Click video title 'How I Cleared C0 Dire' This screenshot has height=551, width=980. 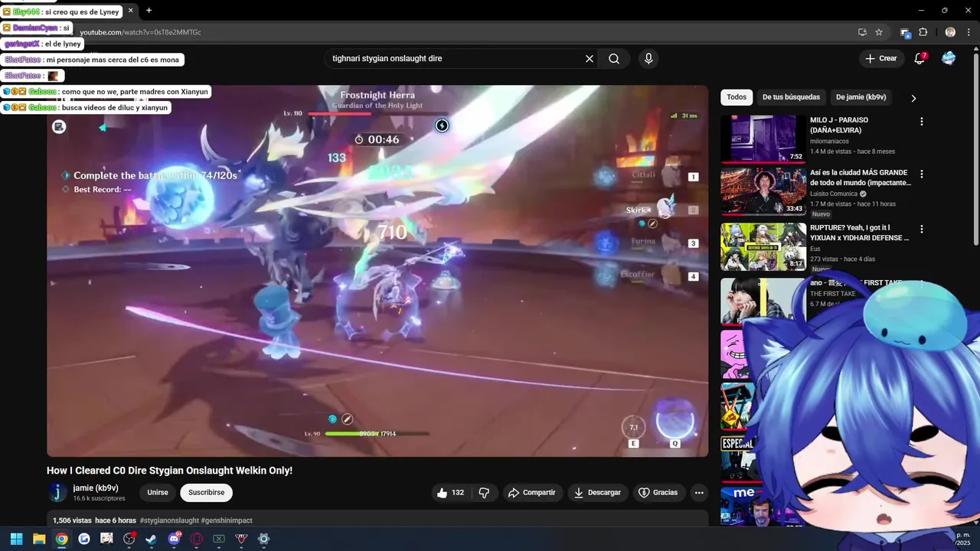pyautogui.click(x=169, y=471)
